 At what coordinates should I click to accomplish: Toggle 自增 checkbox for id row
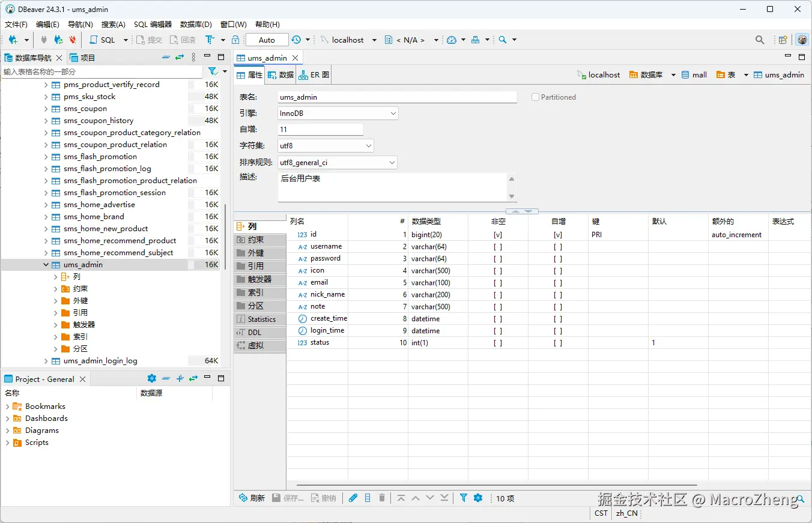coord(558,235)
